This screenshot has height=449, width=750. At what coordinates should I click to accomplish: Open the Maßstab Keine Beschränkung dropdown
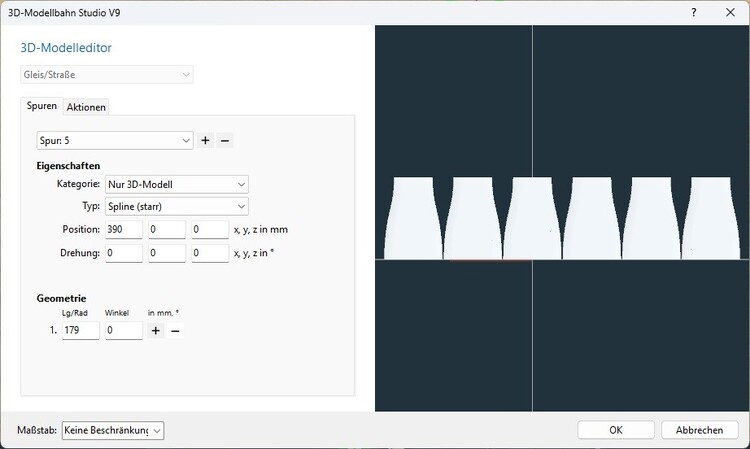coord(113,430)
